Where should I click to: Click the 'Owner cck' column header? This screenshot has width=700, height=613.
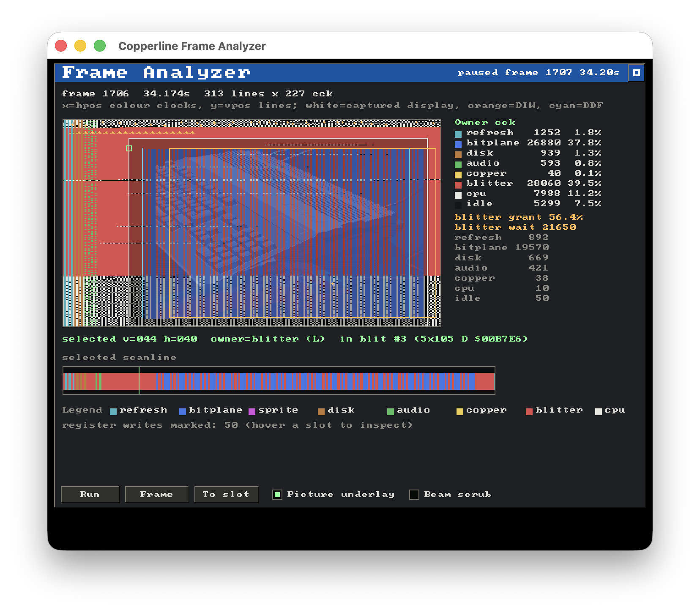click(x=485, y=122)
